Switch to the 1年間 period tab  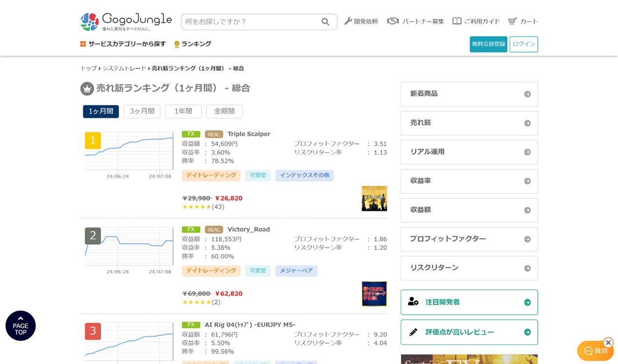pyautogui.click(x=183, y=111)
